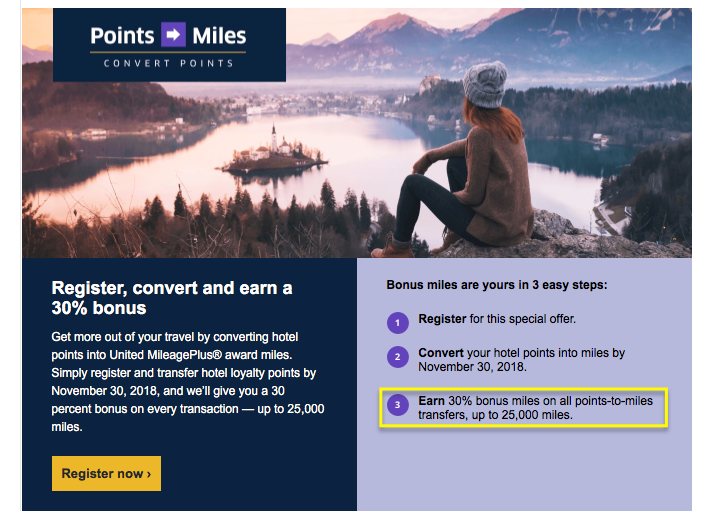This screenshot has width=705, height=524.
Task: Click the paragraph about United MileagePlus award miles
Action: click(x=187, y=382)
